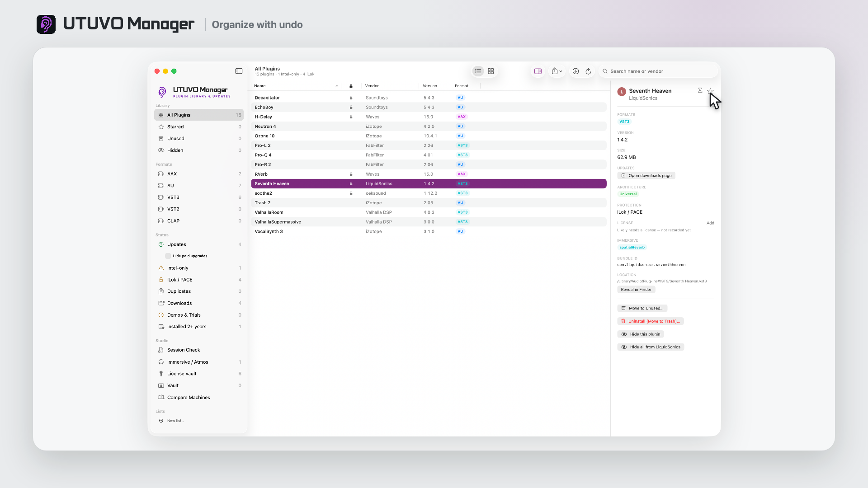Sort by lock column header icon
The width and height of the screenshot is (868, 488).
tap(351, 86)
